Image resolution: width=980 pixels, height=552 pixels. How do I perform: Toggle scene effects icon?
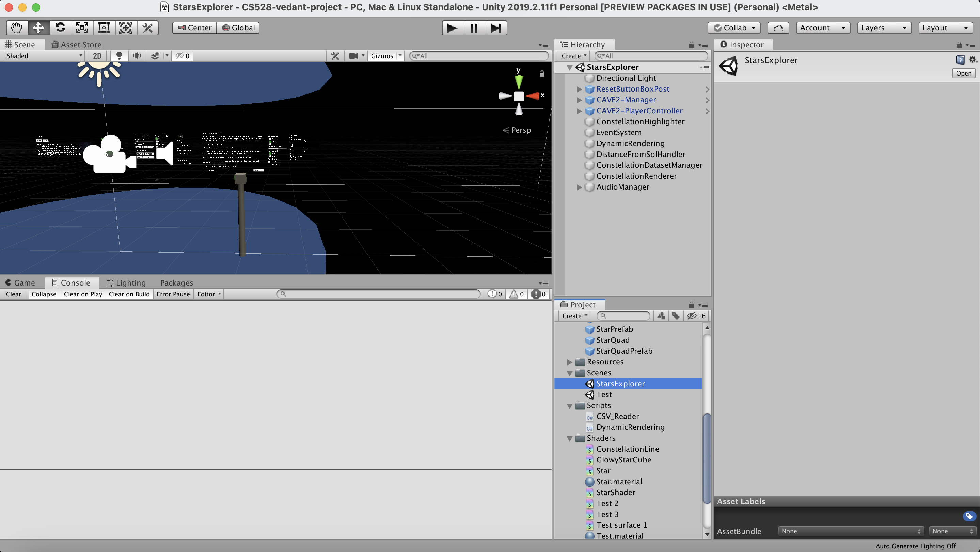pyautogui.click(x=155, y=56)
